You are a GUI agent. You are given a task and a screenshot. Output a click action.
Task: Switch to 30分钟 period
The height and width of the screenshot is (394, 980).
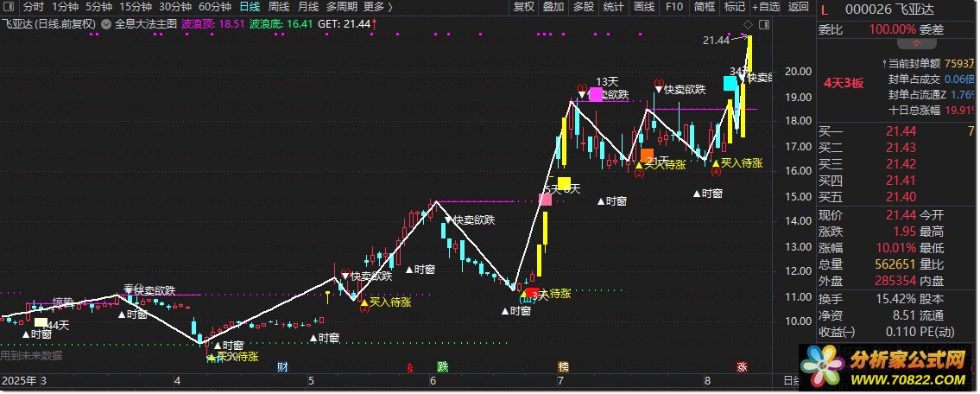pos(174,7)
